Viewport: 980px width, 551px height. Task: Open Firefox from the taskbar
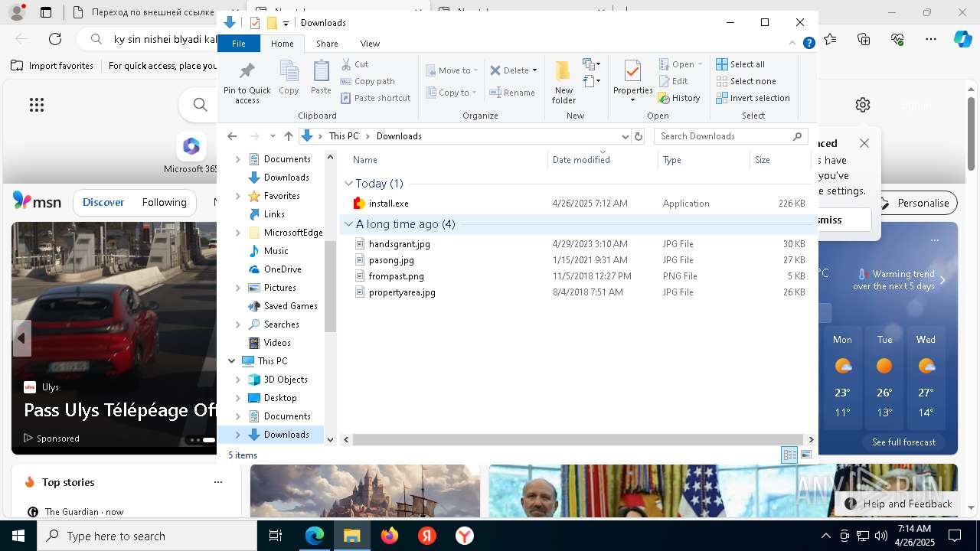pos(390,536)
